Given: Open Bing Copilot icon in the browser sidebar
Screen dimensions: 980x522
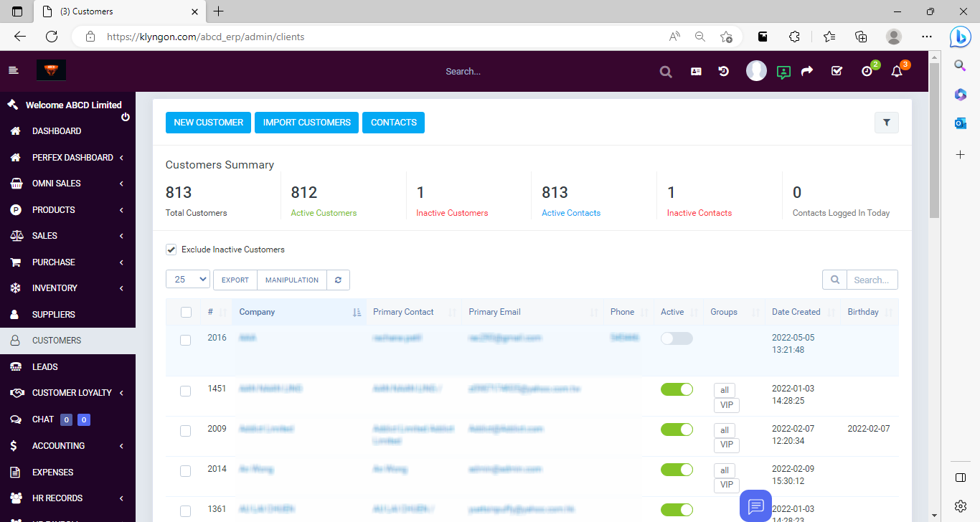Looking at the screenshot, I should [961, 37].
